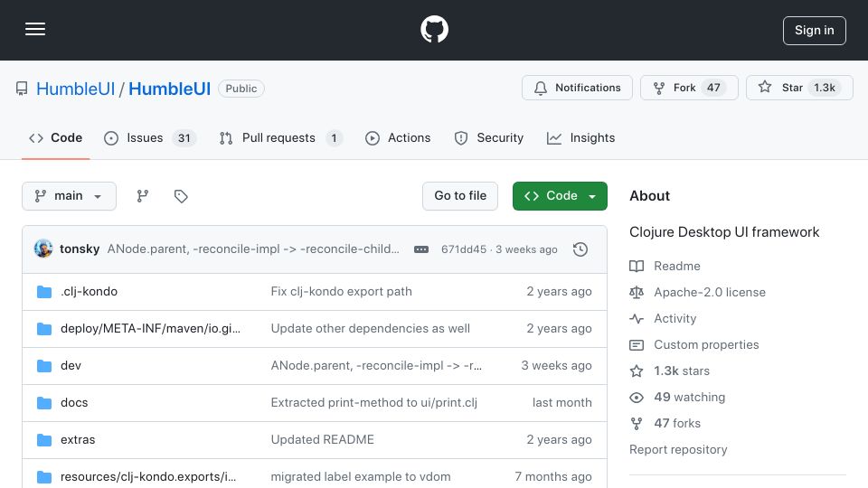
Task: Open commit 'Fix clj-kondo export path'
Action: point(341,292)
